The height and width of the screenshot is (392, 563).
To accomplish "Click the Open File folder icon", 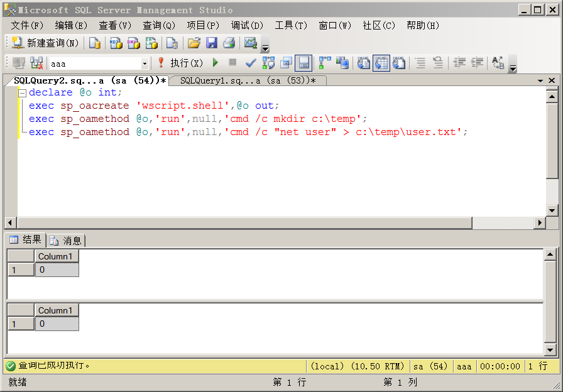I will 194,43.
